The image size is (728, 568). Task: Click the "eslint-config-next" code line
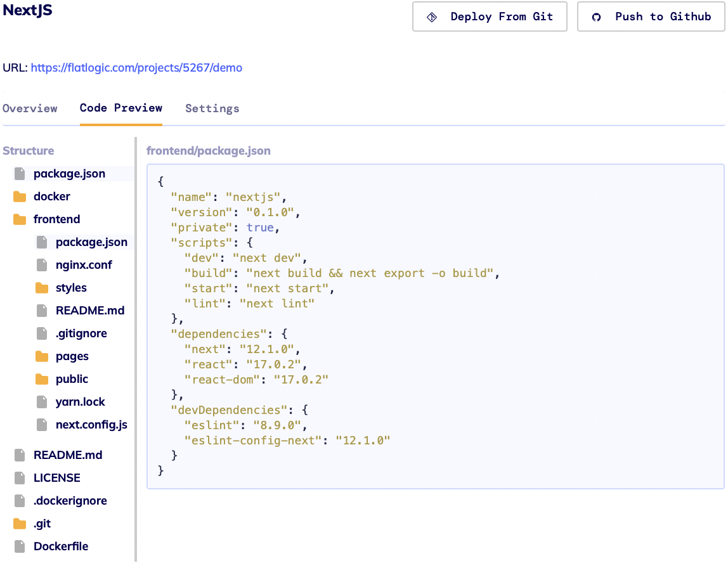(x=287, y=441)
